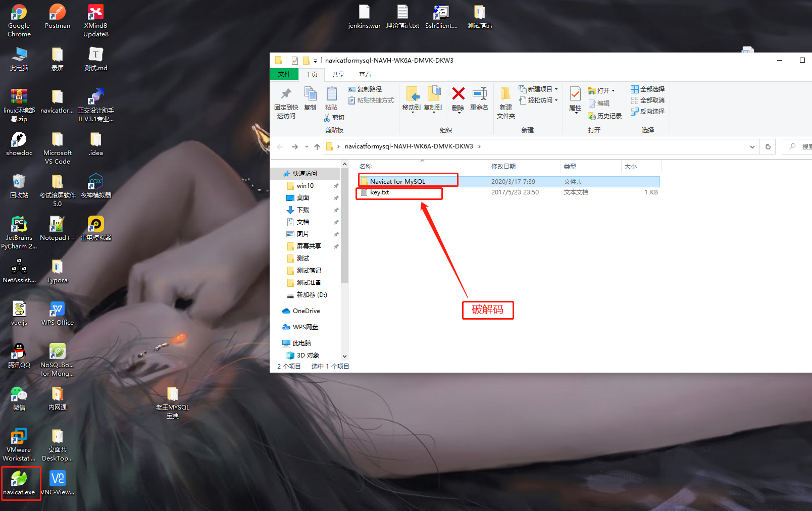The height and width of the screenshot is (511, 812).
Task: Click navigation pane scroll down arrow
Action: (344, 356)
